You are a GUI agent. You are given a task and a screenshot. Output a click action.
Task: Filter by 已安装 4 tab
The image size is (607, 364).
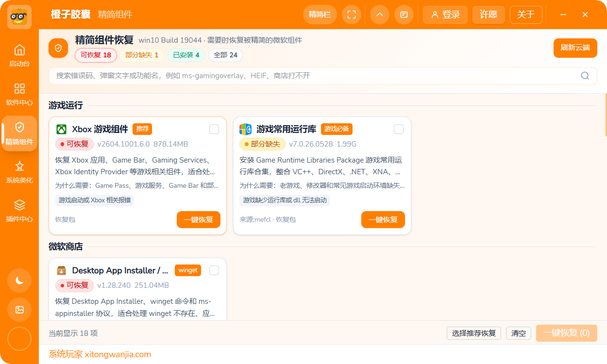coord(186,55)
